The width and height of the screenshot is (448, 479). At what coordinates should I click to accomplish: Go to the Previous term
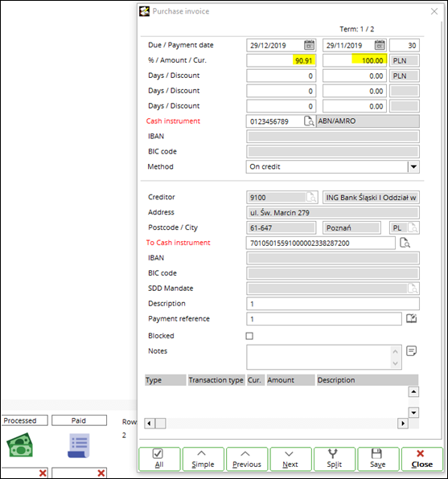pos(247,459)
